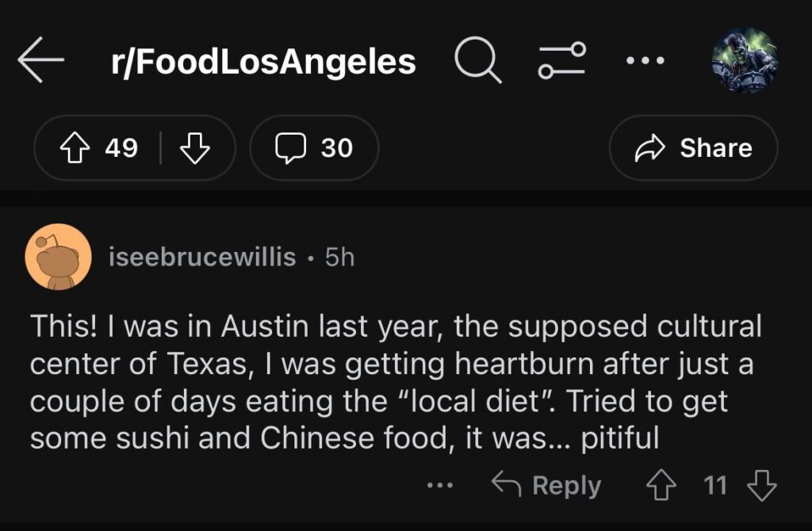Tap the post score count 49
This screenshot has height=531, width=812.
[x=121, y=148]
